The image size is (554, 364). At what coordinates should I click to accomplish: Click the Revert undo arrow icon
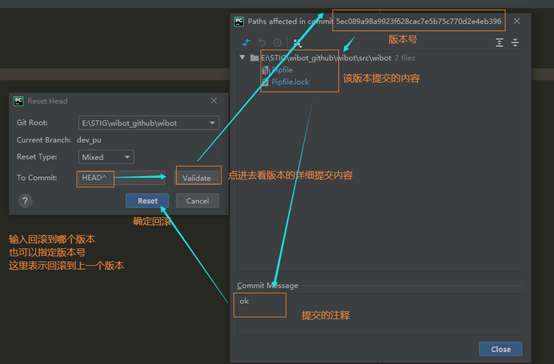point(262,43)
